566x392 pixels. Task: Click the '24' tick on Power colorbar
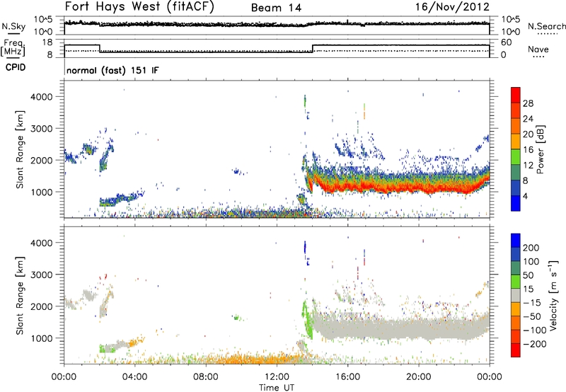[x=528, y=119]
